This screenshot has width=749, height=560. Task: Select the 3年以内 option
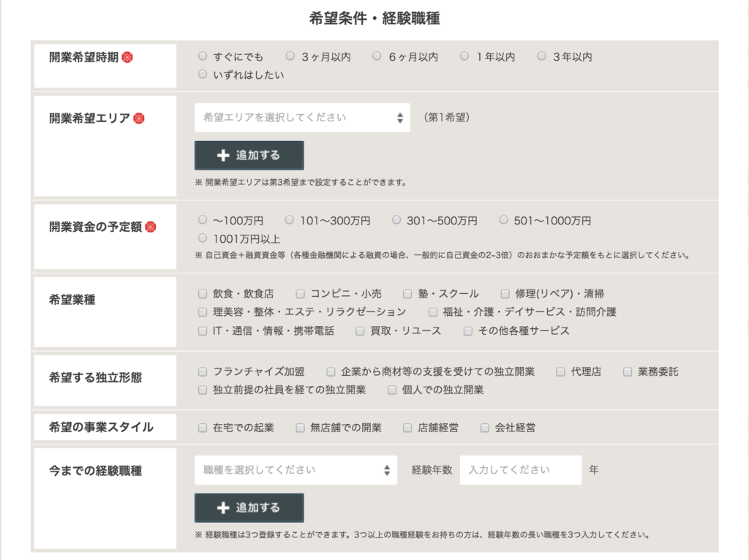click(x=541, y=56)
